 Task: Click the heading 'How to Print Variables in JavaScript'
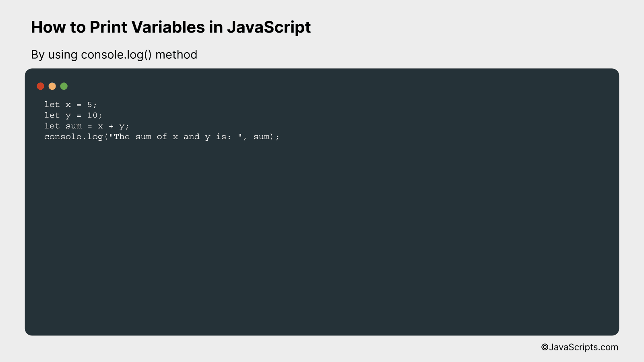(171, 27)
